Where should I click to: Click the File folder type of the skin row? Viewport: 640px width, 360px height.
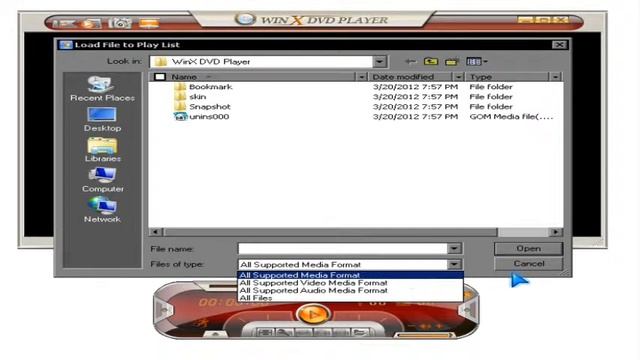[491, 97]
